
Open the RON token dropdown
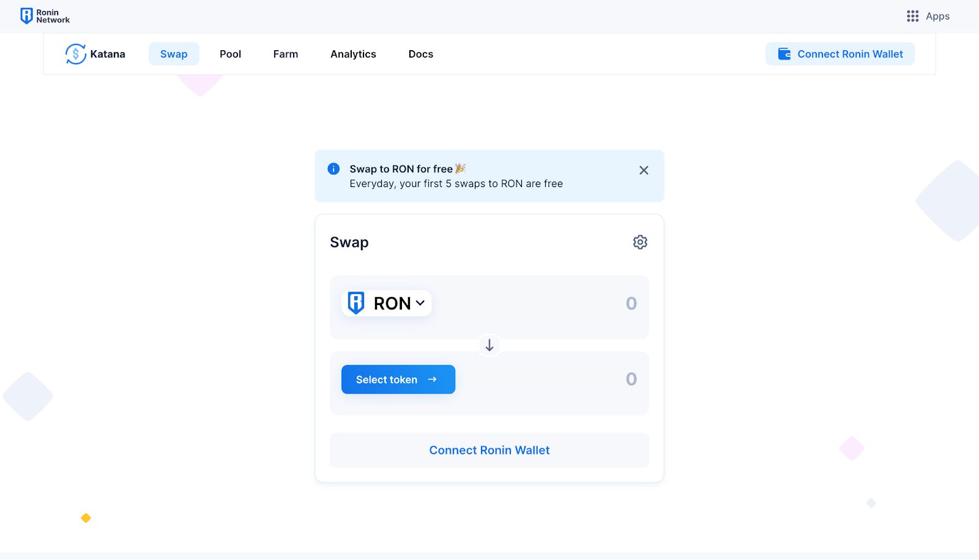[387, 303]
